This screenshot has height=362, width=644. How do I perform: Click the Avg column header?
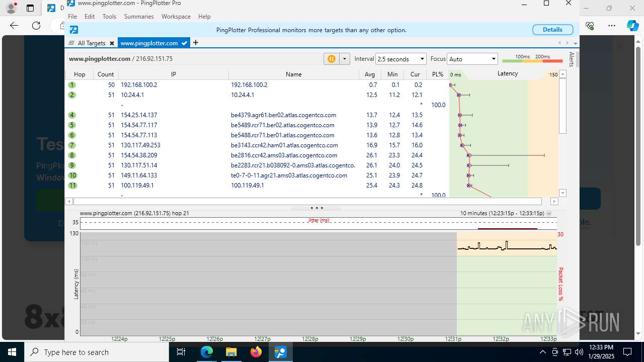point(370,74)
